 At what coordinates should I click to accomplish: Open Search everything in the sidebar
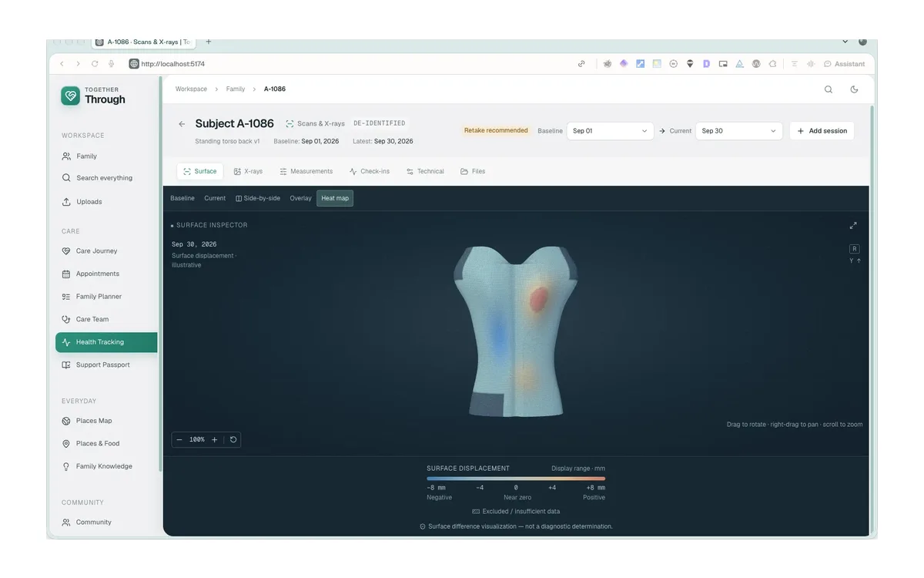point(106,178)
